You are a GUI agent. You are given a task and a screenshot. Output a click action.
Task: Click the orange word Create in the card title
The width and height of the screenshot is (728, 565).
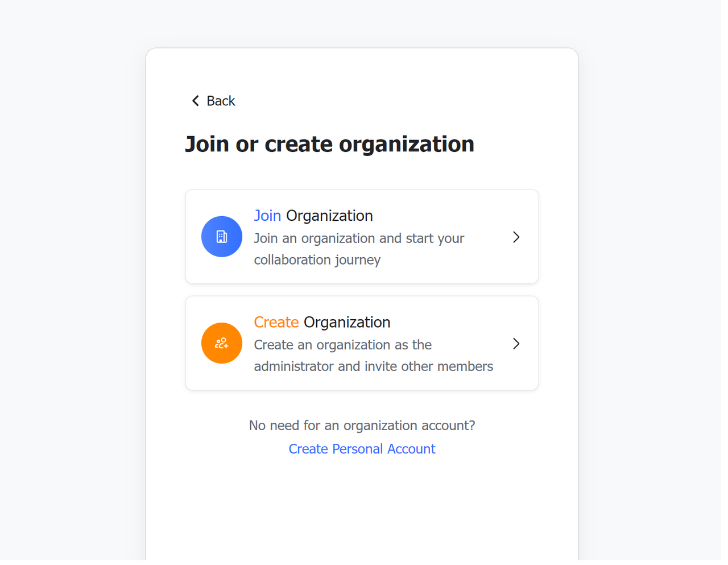tap(276, 323)
